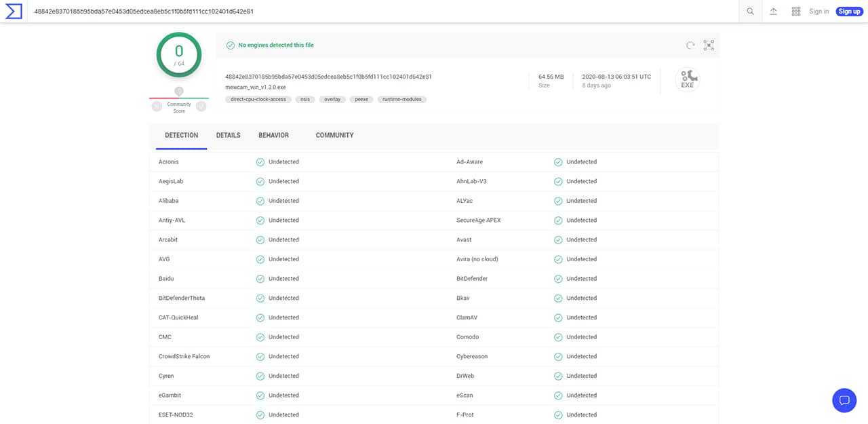Click the runtime-modules tag
This screenshot has height=424, width=868.
(x=402, y=99)
